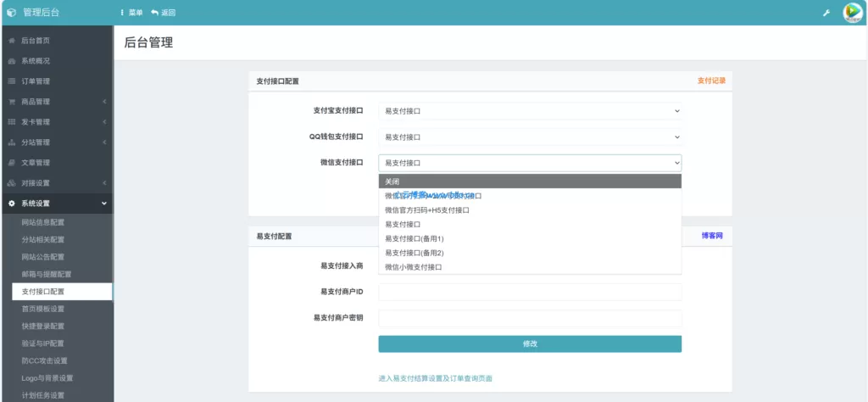Click the book icon beside 文章管理
Viewport: 868px width, 402px height.
pyautogui.click(x=12, y=163)
